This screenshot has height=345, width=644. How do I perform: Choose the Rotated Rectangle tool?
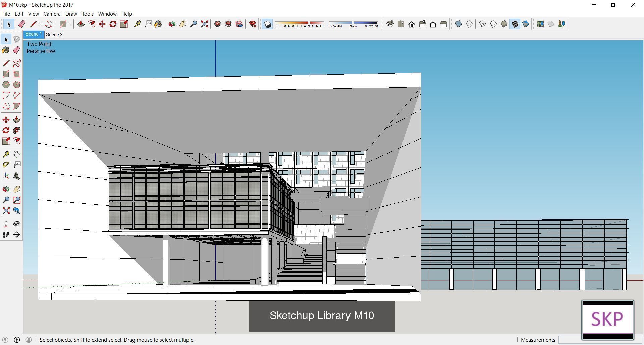[17, 74]
